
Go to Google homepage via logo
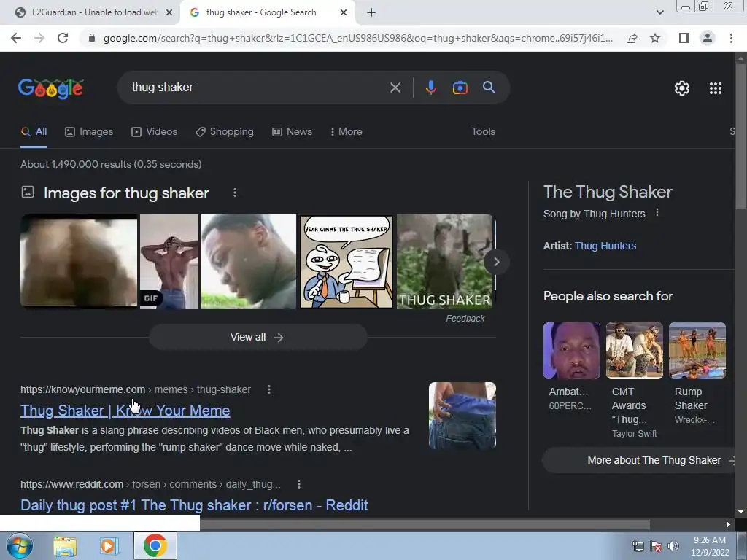click(51, 88)
